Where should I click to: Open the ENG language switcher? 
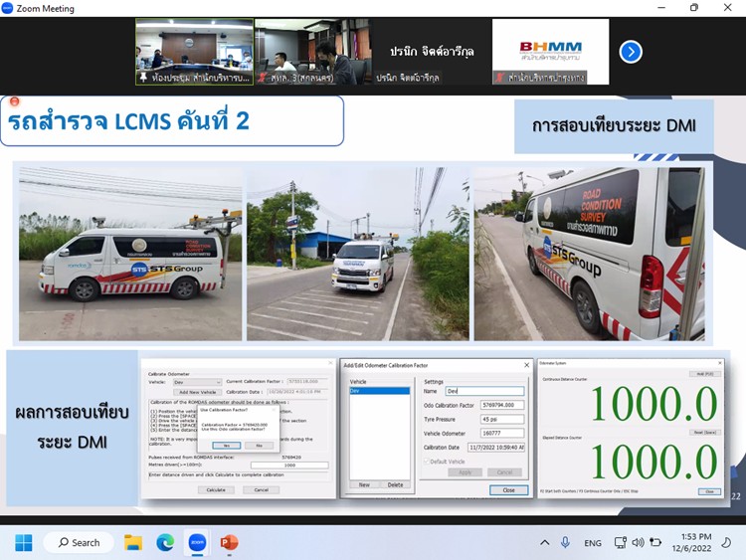[592, 543]
